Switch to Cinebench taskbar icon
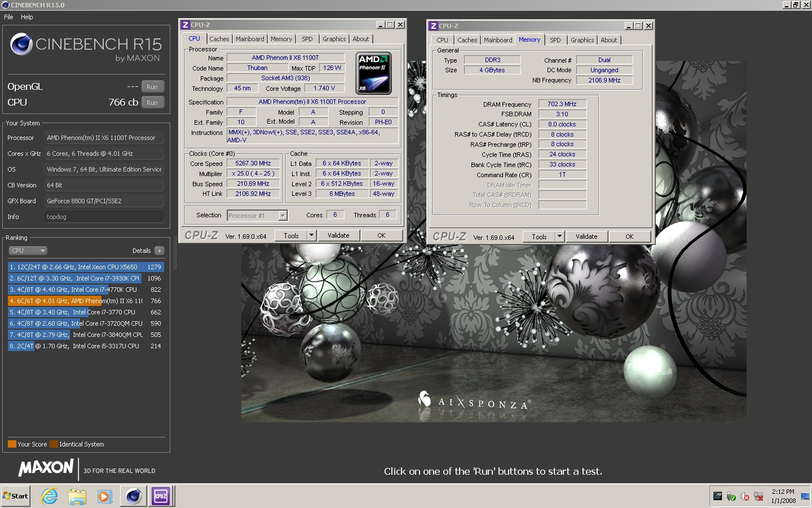The height and width of the screenshot is (508, 812). (x=134, y=496)
